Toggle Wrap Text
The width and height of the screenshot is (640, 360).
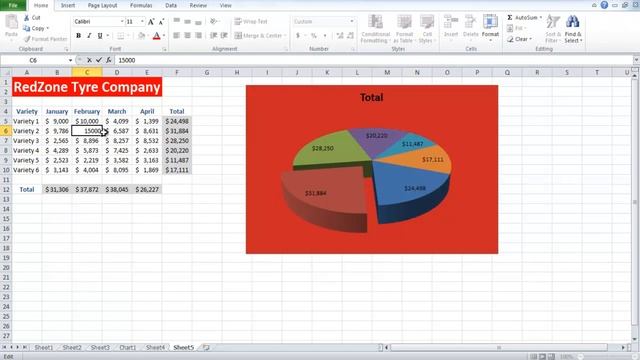coord(251,21)
